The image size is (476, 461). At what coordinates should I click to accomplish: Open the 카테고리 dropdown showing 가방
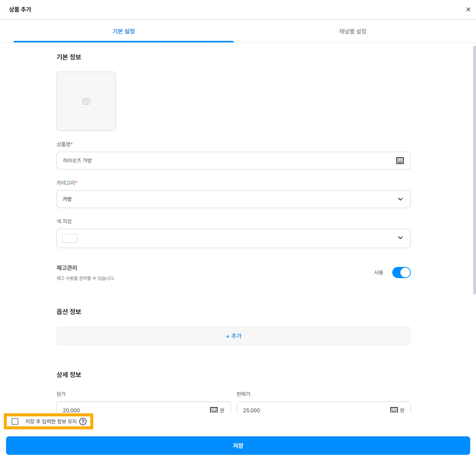point(233,199)
